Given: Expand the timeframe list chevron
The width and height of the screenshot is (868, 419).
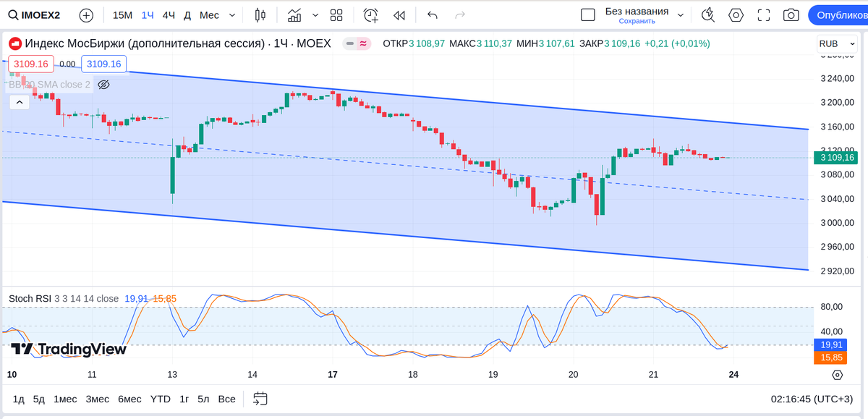Looking at the screenshot, I should [231, 14].
